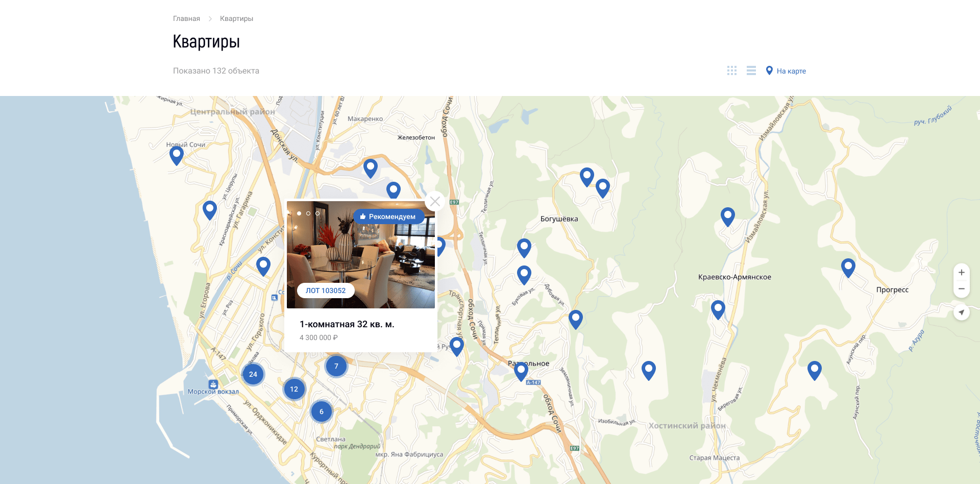Click the map pin near Новый Сочи
Viewport: 980px width, 484px height.
click(x=177, y=155)
